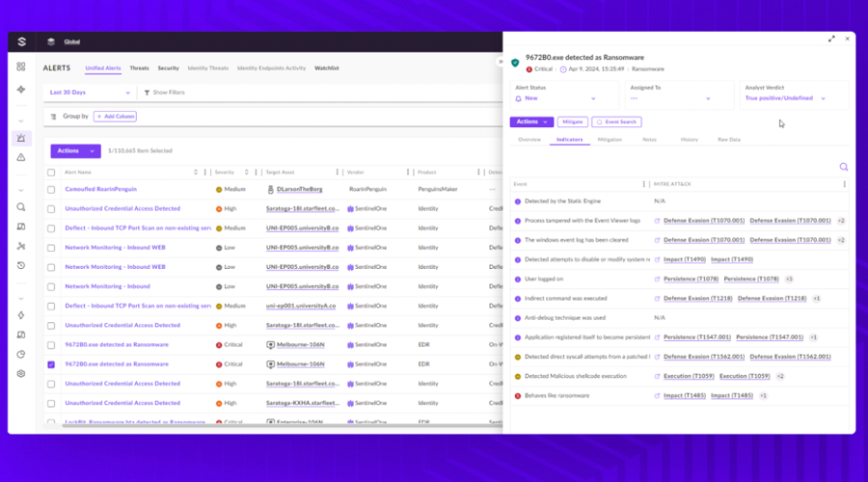Open the Last 30 Days date dropdown
868x482 pixels.
89,93
